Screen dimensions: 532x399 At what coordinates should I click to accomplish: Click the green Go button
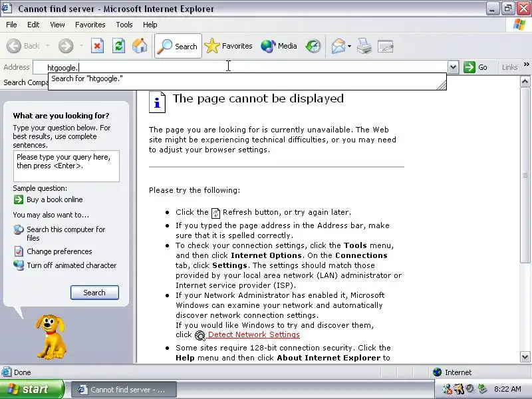(x=475, y=67)
